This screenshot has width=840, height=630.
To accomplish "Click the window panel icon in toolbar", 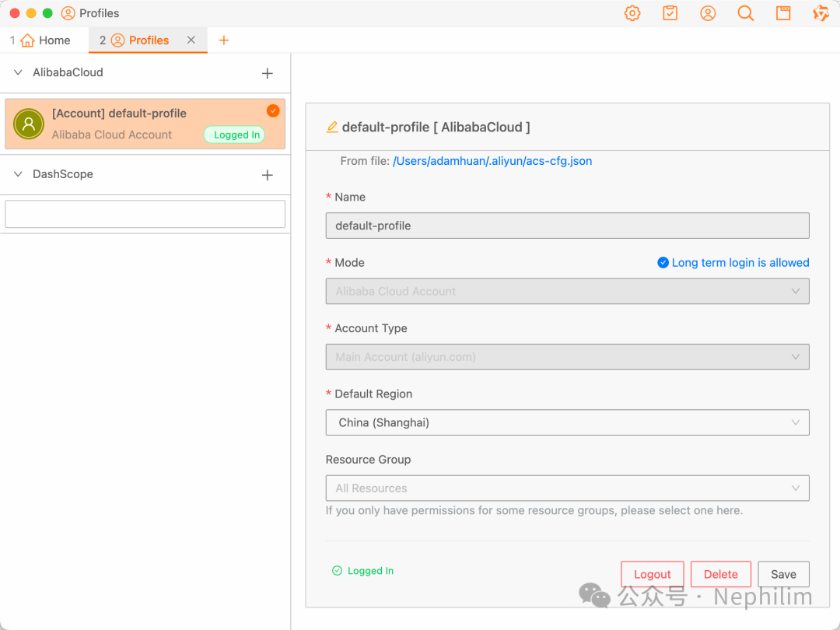I will pyautogui.click(x=783, y=13).
